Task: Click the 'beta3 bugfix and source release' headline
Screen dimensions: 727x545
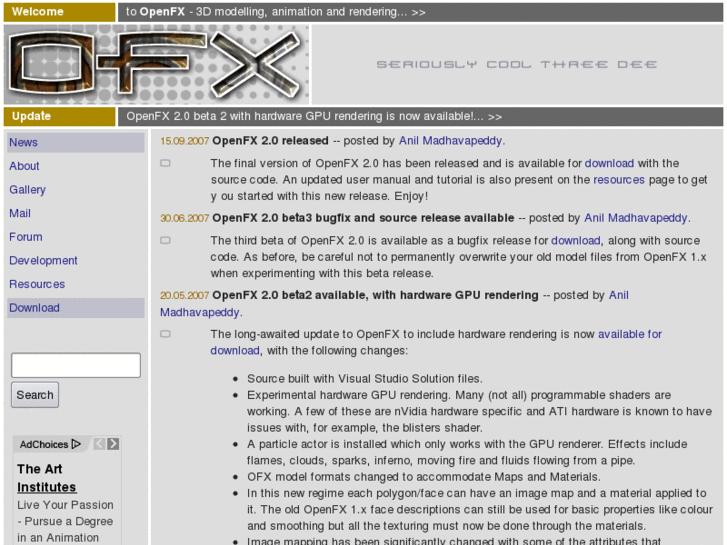Action: (363, 218)
